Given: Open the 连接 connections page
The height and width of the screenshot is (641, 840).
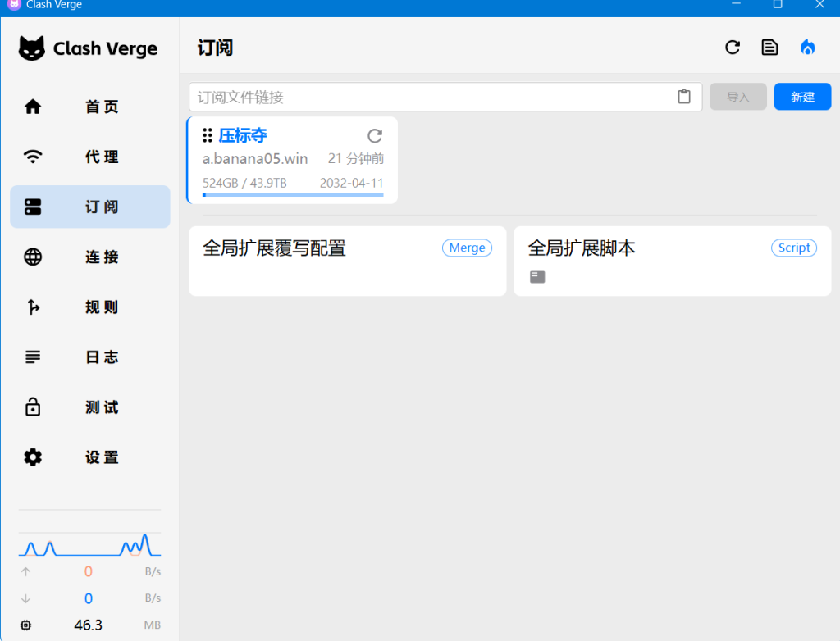Looking at the screenshot, I should [90, 257].
